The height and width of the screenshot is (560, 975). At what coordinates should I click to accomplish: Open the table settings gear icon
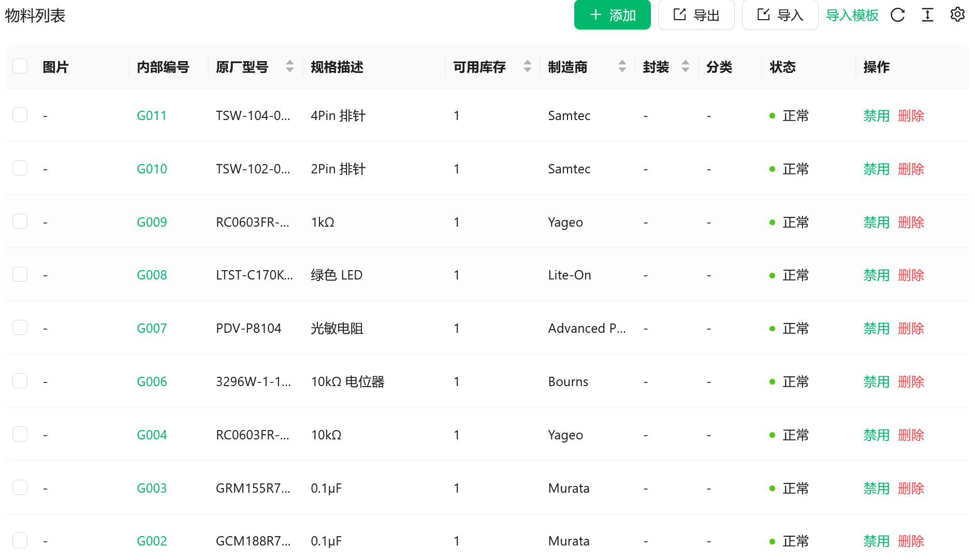pos(957,14)
